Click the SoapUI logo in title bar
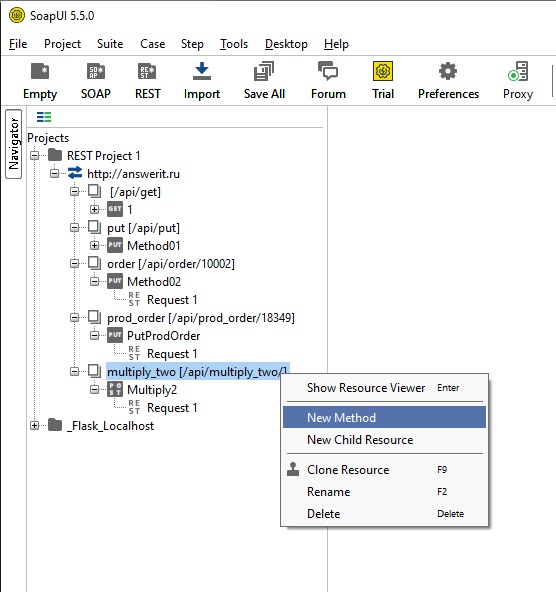The width and height of the screenshot is (556, 592). (x=17, y=15)
